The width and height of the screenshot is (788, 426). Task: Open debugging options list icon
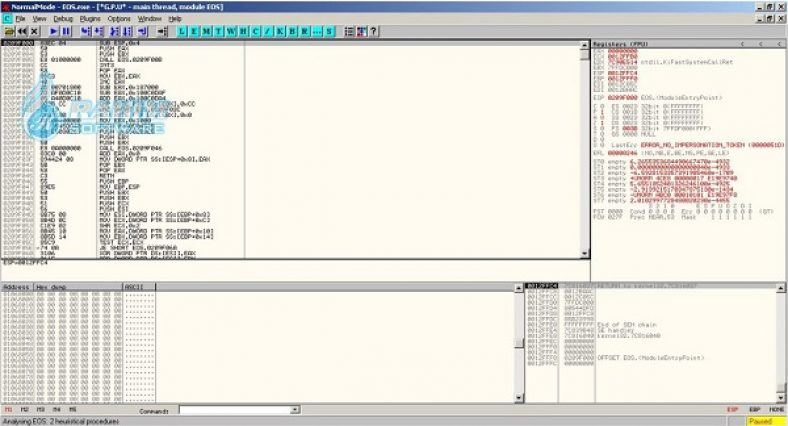coord(349,31)
